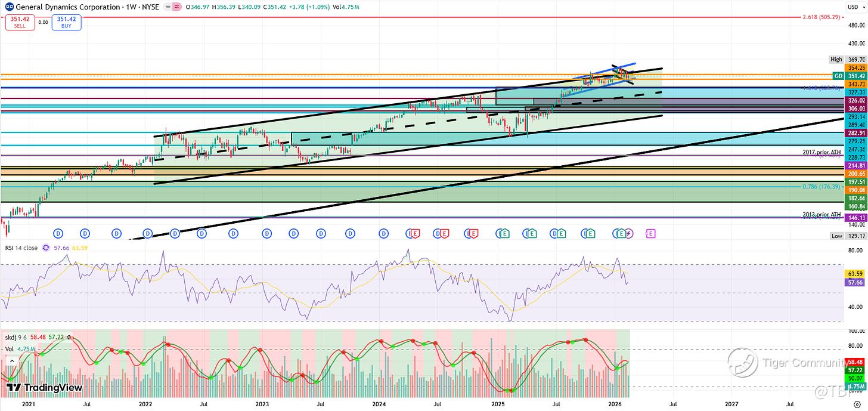Screen dimensions: 868x411
Task: Click the 2017 prior ATH label
Action: tap(821, 152)
